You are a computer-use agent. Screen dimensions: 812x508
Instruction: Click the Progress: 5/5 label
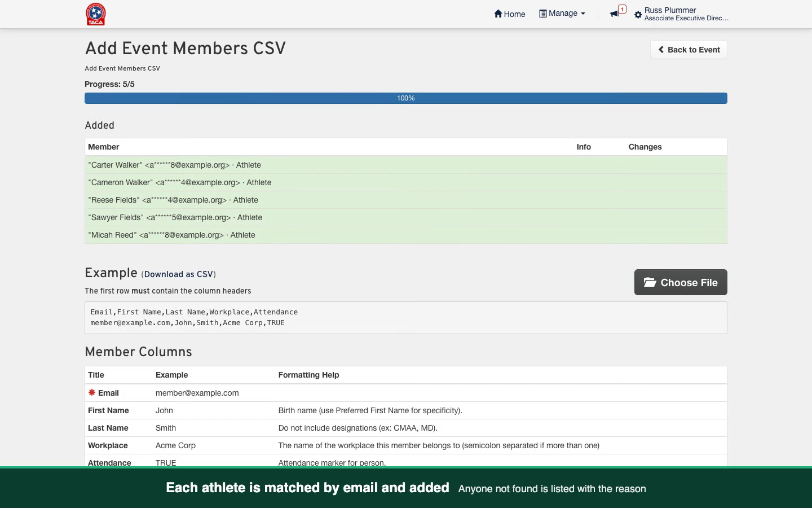tap(109, 84)
